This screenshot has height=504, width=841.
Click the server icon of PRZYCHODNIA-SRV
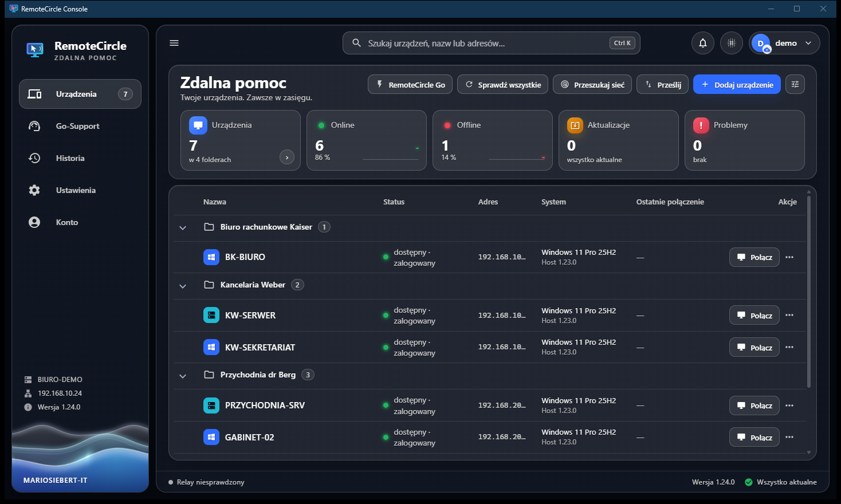(211, 405)
